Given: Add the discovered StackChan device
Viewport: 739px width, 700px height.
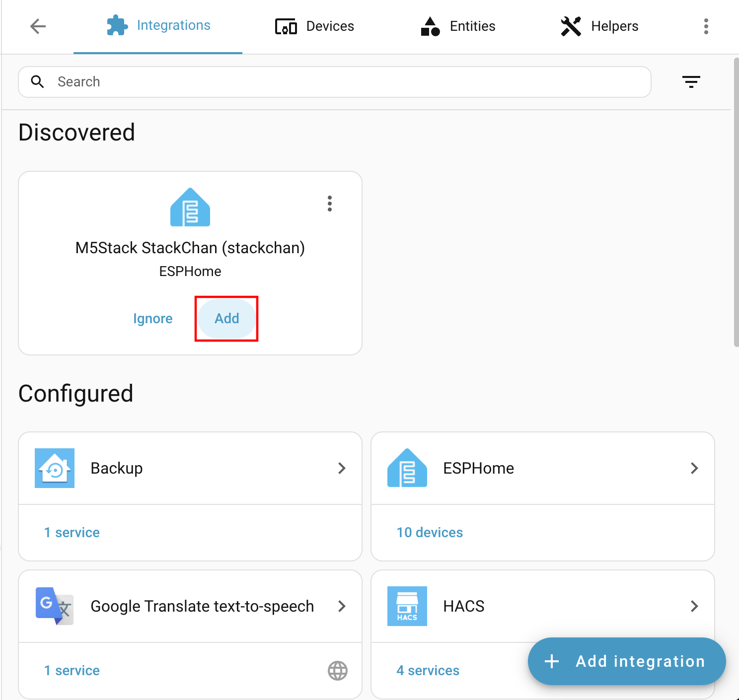Looking at the screenshot, I should coord(226,319).
